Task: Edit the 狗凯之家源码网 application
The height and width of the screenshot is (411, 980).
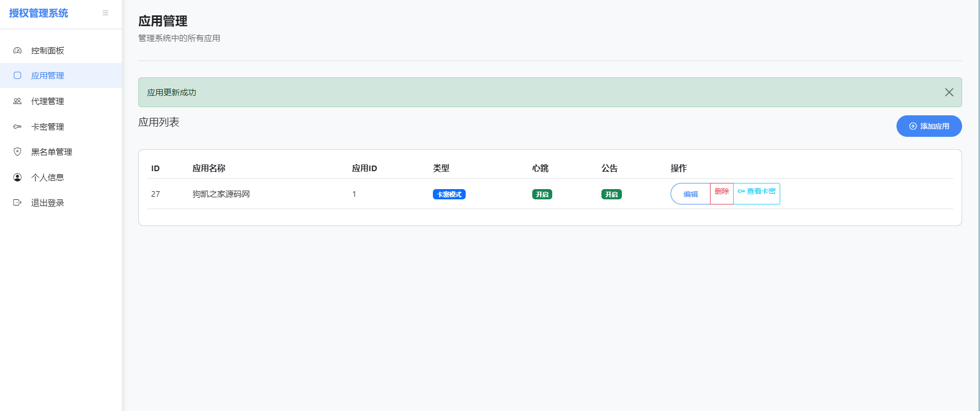Action: 690,194
